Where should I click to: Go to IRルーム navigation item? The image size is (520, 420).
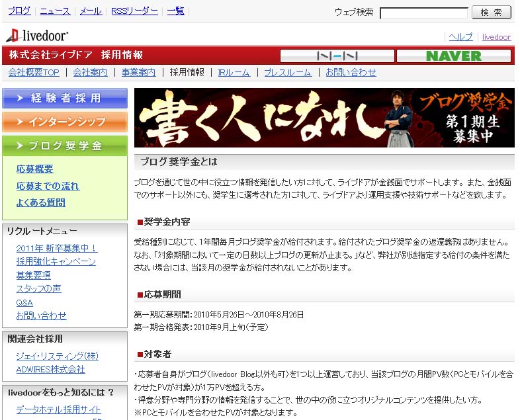pos(234,72)
